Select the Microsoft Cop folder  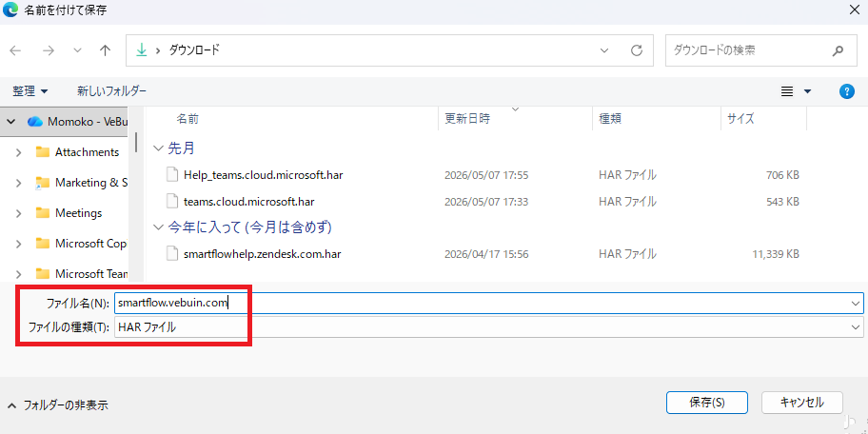[x=82, y=244]
